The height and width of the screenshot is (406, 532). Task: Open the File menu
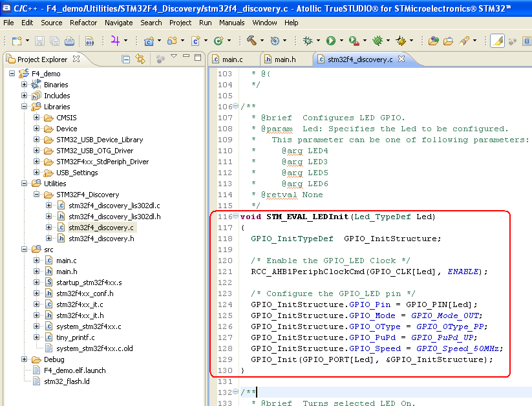coord(8,23)
